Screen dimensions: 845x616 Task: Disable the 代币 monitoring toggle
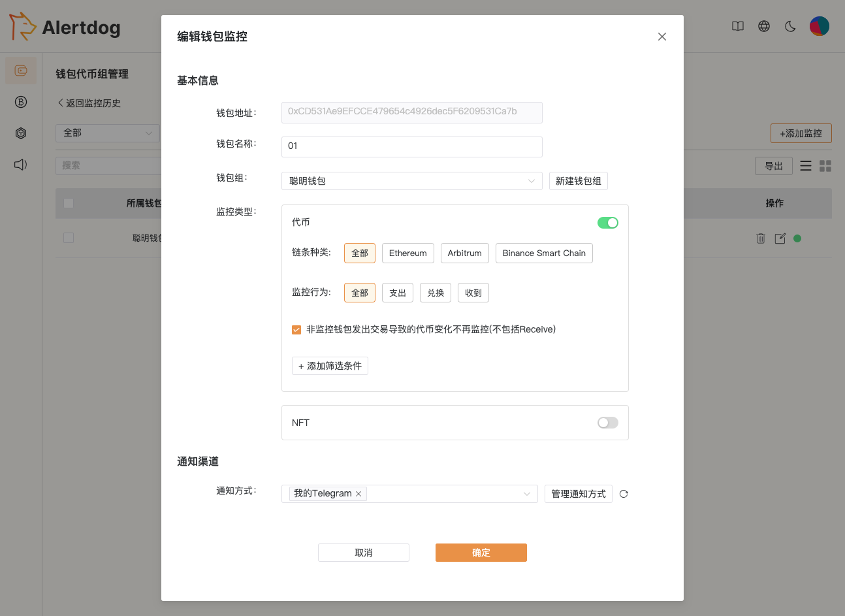[607, 223]
